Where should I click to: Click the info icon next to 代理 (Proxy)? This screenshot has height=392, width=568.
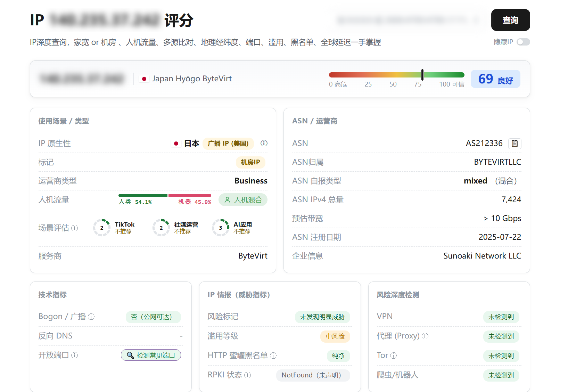pyautogui.click(x=425, y=336)
